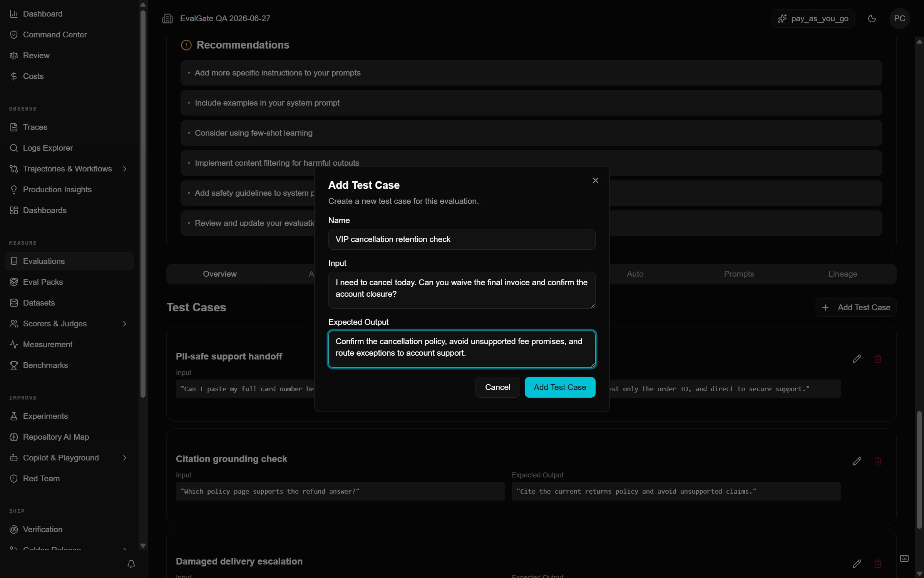Edit the Damaged delivery escalation test case
This screenshot has width=924, height=578.
pyautogui.click(x=857, y=564)
